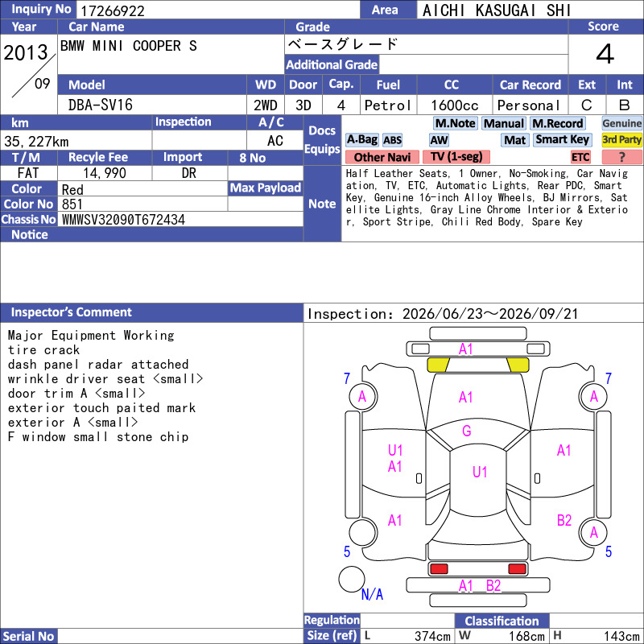
Task: Click the year value 2013
Action: (x=26, y=53)
